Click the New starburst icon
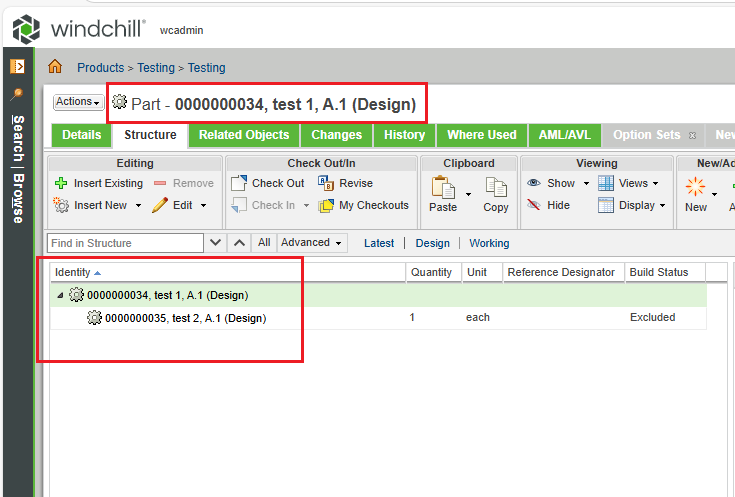The height and width of the screenshot is (497, 735). (695, 187)
